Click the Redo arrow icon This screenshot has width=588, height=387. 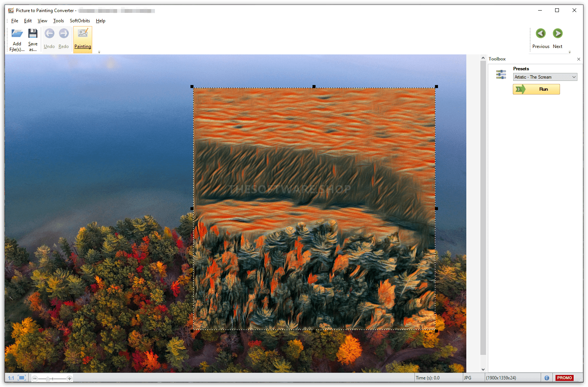coord(64,34)
